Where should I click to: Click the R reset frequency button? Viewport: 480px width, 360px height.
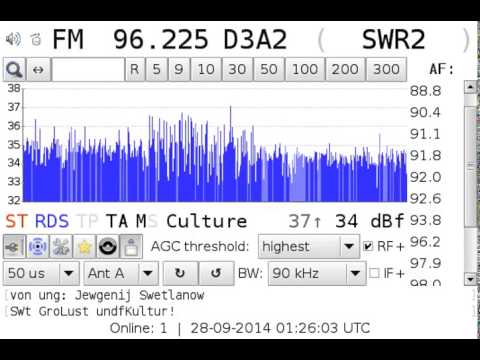click(x=135, y=69)
